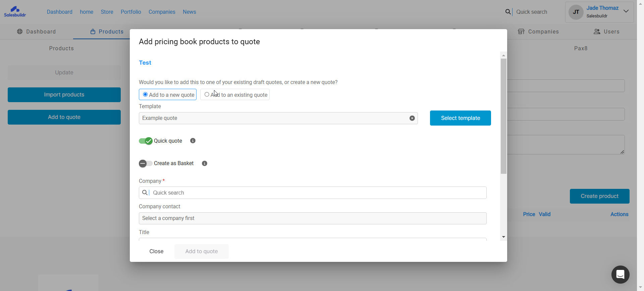Click the scroll up arrow in dialog
The image size is (644, 291).
pos(503,55)
